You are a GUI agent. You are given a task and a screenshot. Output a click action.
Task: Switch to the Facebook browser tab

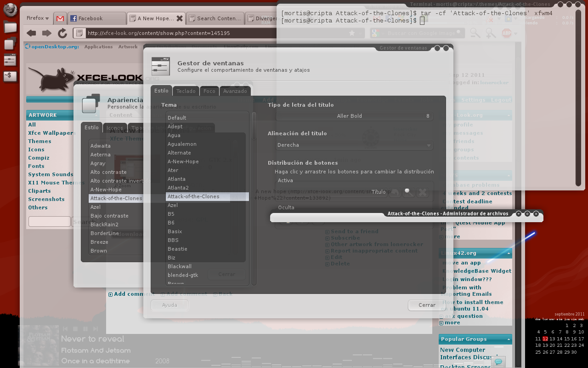pos(96,18)
